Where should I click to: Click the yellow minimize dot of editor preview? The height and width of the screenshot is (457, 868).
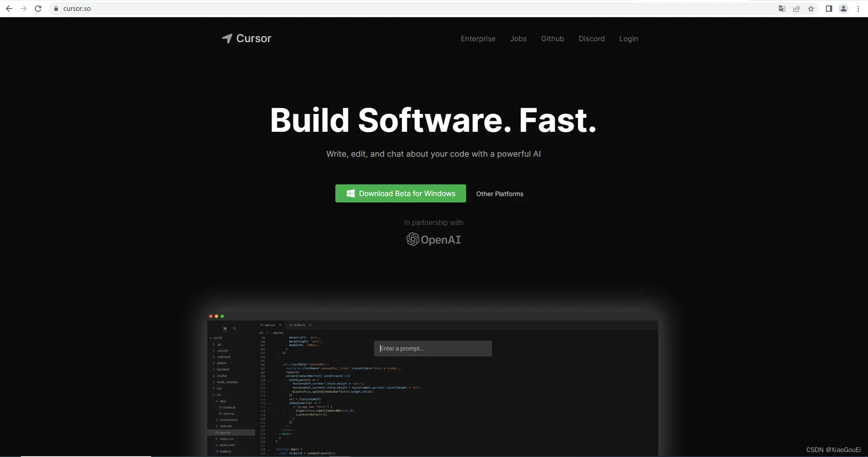tap(216, 316)
